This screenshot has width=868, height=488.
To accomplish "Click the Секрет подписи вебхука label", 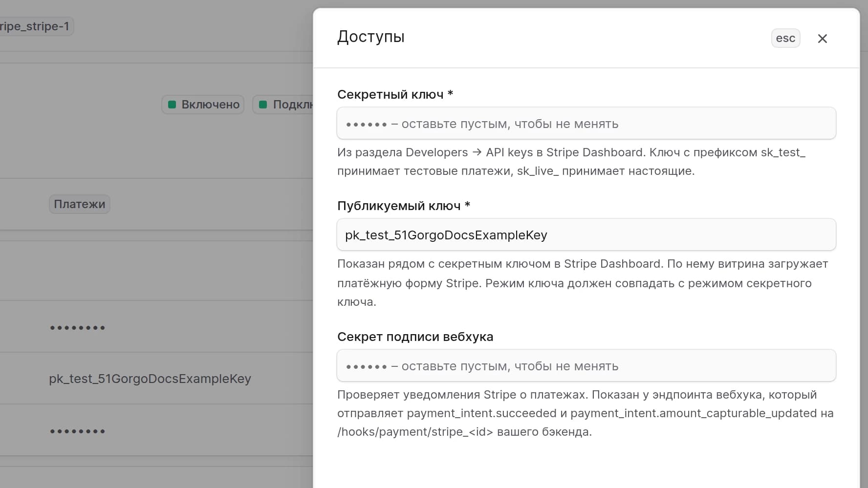I will [x=415, y=337].
